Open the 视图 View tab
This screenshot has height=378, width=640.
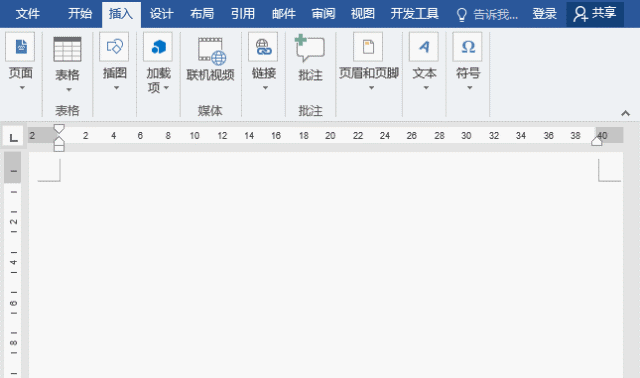tap(363, 14)
